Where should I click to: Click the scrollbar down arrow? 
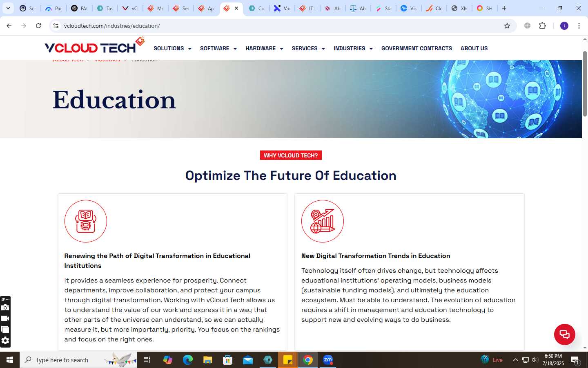pos(585,348)
